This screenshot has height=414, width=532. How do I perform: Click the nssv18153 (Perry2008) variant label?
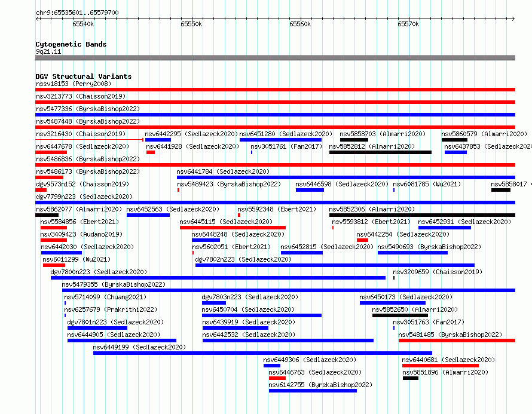click(x=74, y=84)
